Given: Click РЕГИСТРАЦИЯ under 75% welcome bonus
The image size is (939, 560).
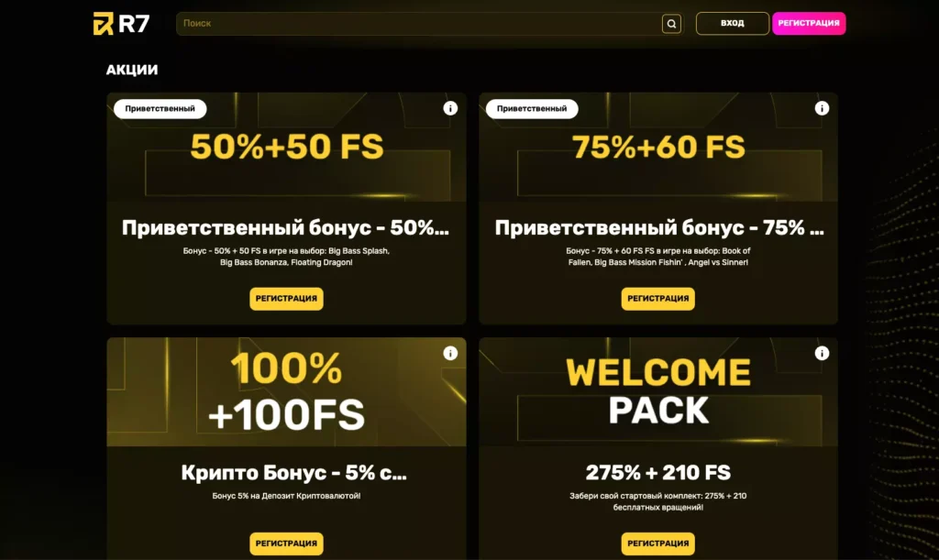Looking at the screenshot, I should 658,299.
